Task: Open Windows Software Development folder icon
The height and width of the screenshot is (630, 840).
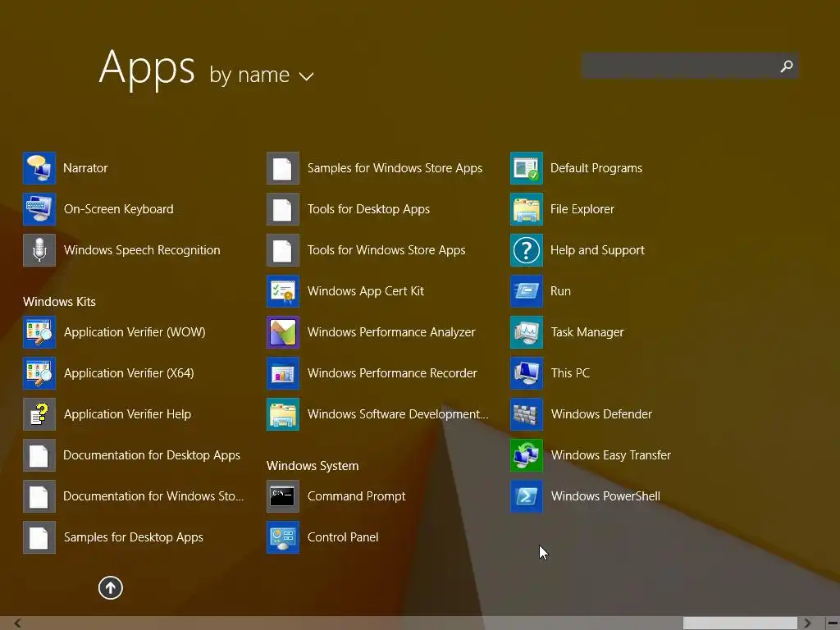Action: (x=283, y=414)
